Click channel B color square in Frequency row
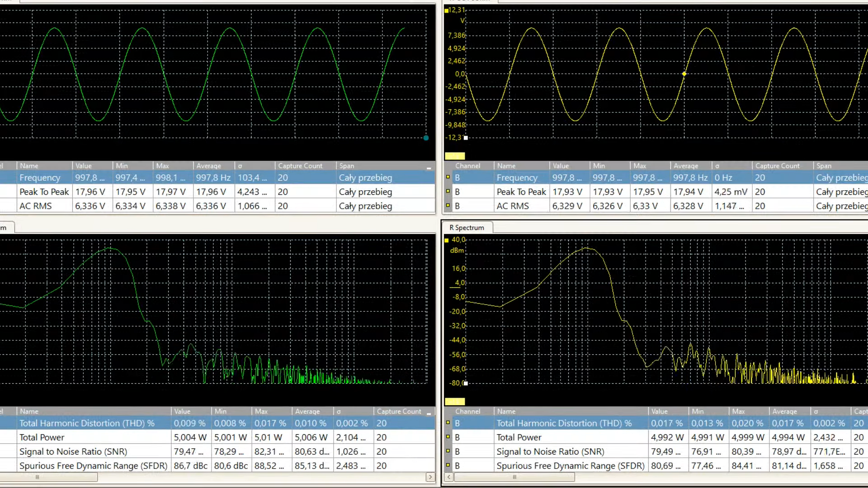Screen dimensions: 868x488 point(448,177)
